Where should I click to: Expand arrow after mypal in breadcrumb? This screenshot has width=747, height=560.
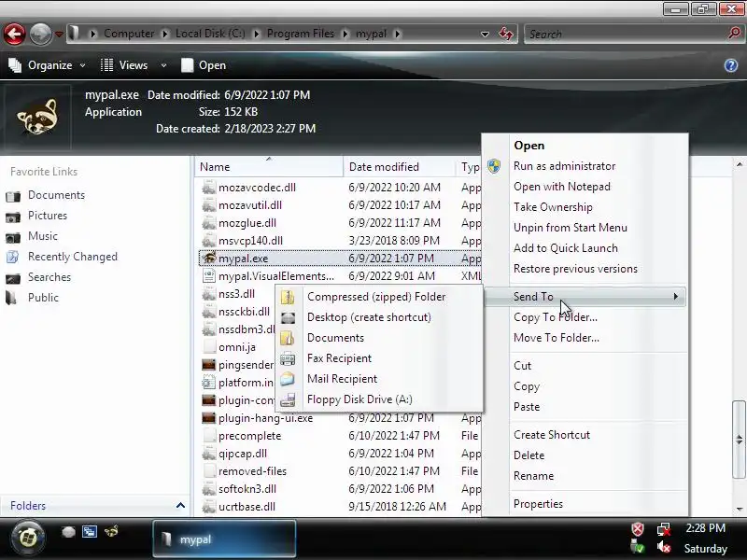pos(398,34)
